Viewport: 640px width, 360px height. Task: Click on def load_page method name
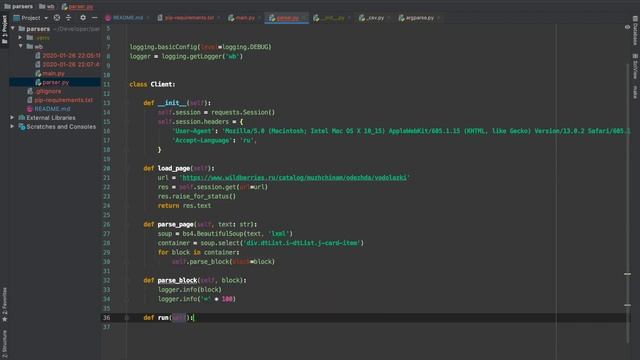[x=174, y=168]
